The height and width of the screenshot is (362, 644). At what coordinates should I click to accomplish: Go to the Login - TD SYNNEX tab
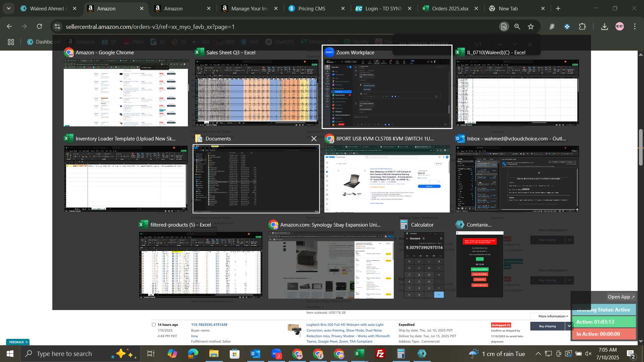tap(384, 8)
